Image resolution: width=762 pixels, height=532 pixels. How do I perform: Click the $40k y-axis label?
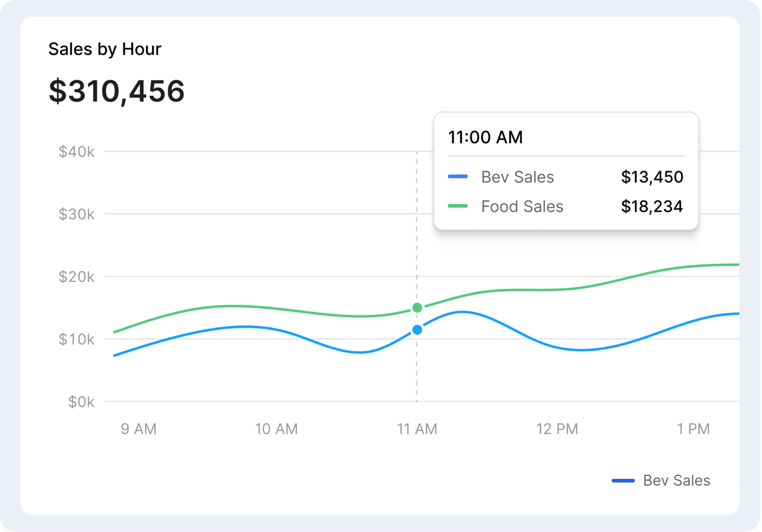click(x=76, y=152)
